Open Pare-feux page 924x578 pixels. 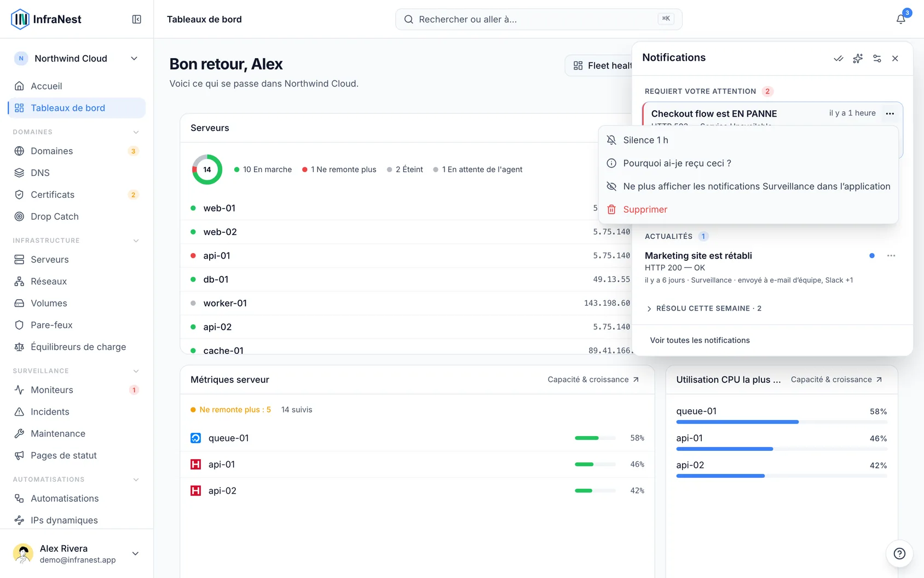point(77,325)
